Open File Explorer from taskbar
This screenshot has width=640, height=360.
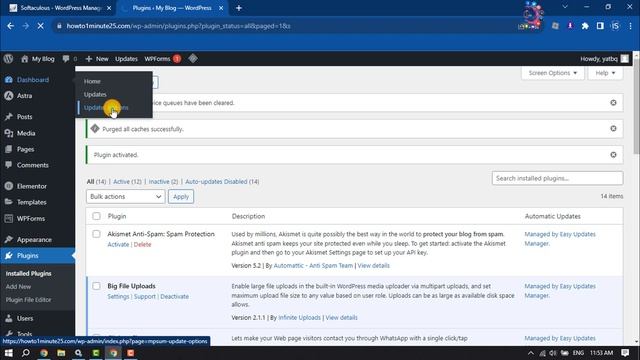[x=61, y=353]
